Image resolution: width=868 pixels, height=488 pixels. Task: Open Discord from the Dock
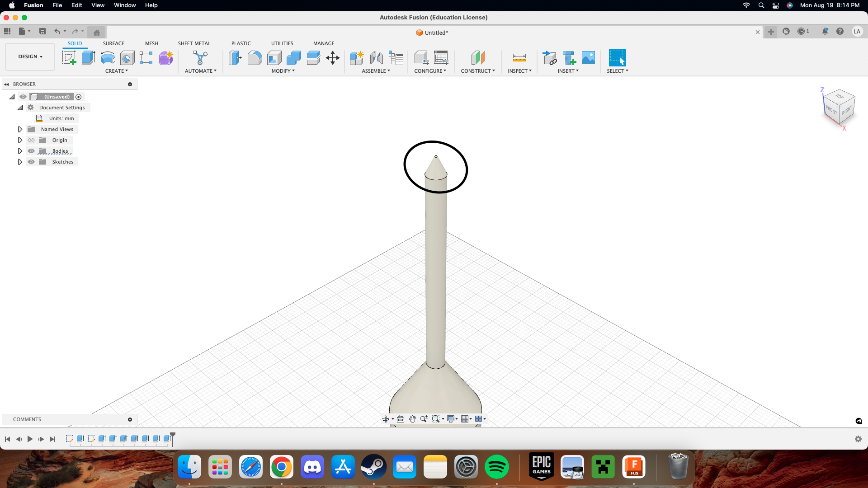point(312,467)
